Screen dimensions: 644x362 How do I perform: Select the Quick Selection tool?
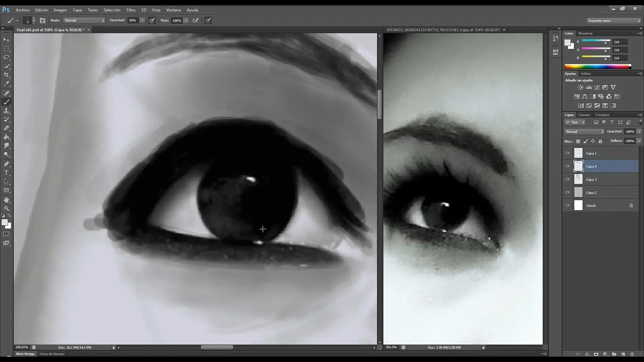[6, 66]
